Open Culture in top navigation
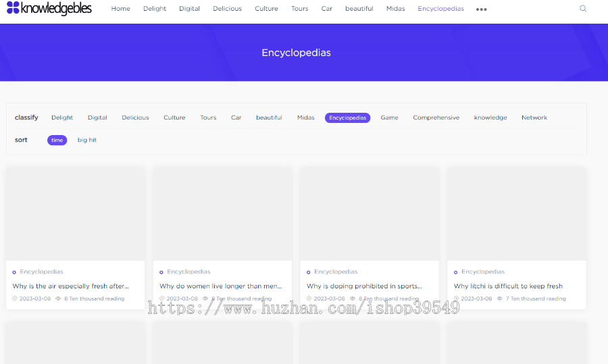Image resolution: width=608 pixels, height=364 pixels. click(x=266, y=9)
